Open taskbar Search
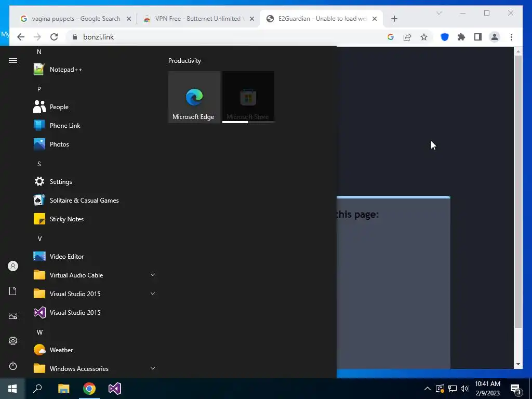Screen dimensions: 532x399 [37, 389]
